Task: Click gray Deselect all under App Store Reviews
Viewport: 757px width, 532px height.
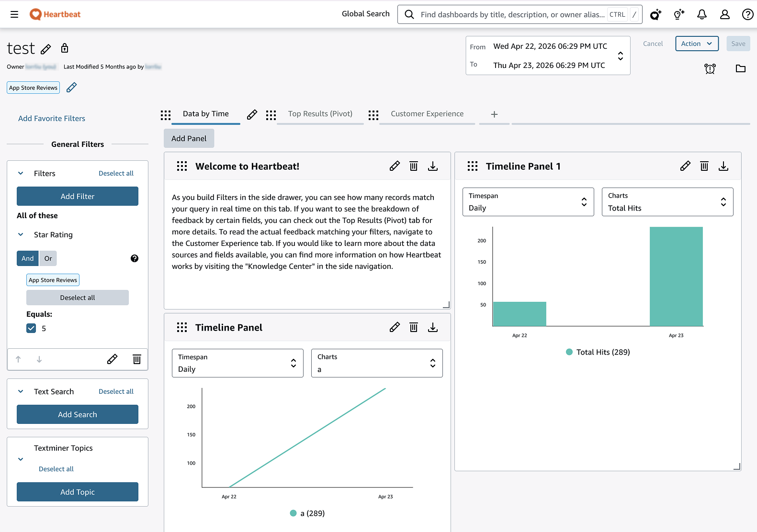Action: 78,298
